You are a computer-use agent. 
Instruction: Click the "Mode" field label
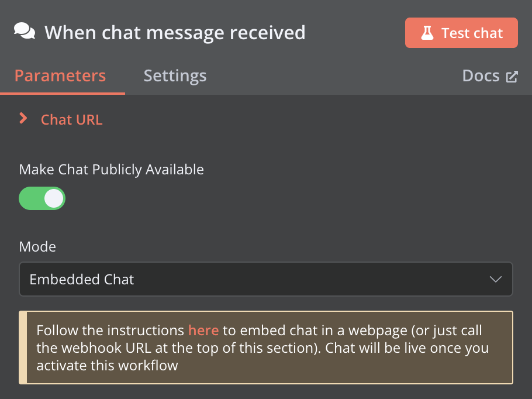[37, 246]
